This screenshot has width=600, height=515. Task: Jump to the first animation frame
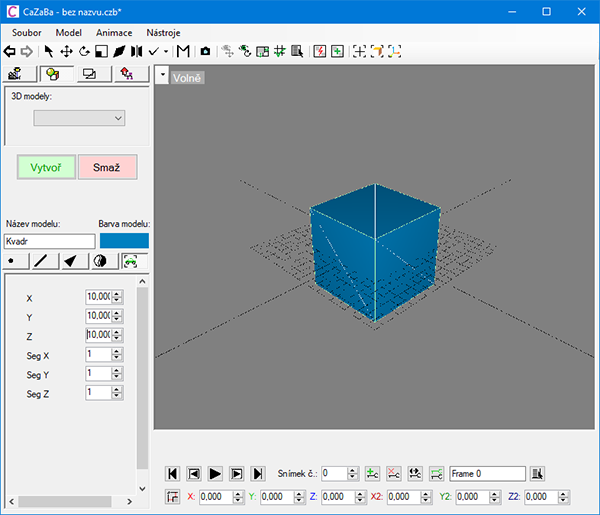[x=173, y=473]
